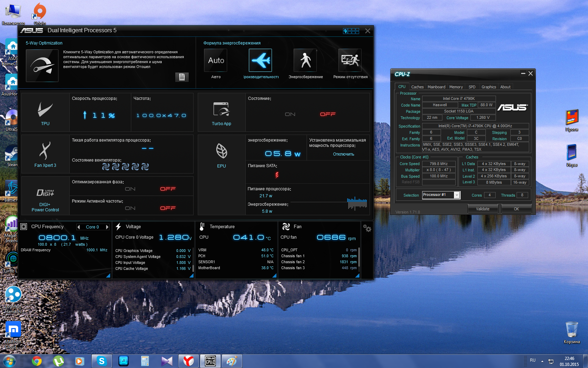Open the clock showing 22:46
The height and width of the screenshot is (368, 588).
(569, 361)
